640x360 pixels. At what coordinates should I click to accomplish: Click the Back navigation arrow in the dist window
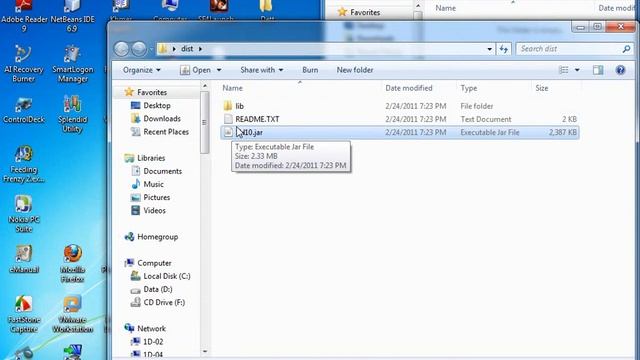[122, 49]
